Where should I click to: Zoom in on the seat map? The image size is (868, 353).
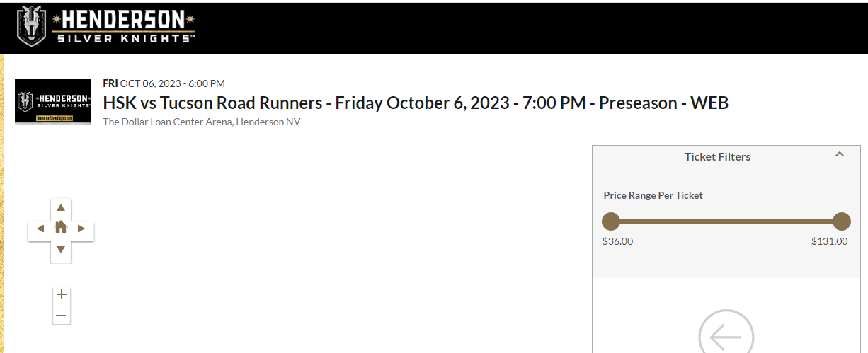pos(62,294)
